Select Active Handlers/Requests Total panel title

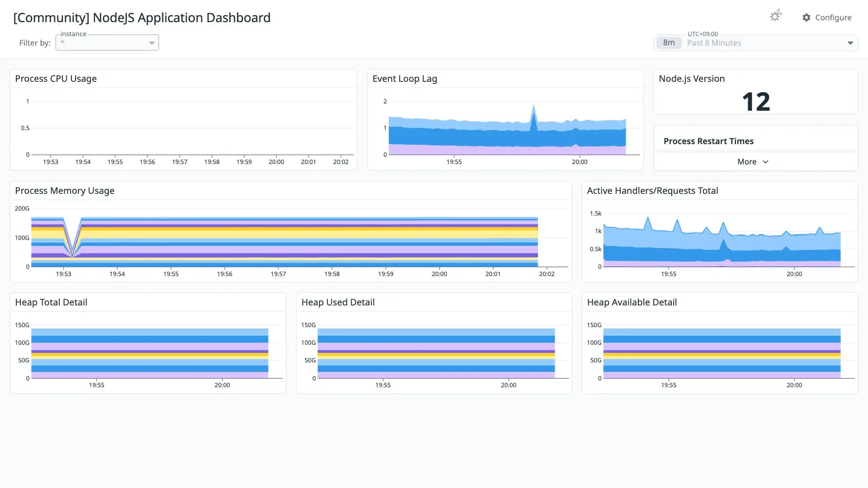pyautogui.click(x=652, y=191)
